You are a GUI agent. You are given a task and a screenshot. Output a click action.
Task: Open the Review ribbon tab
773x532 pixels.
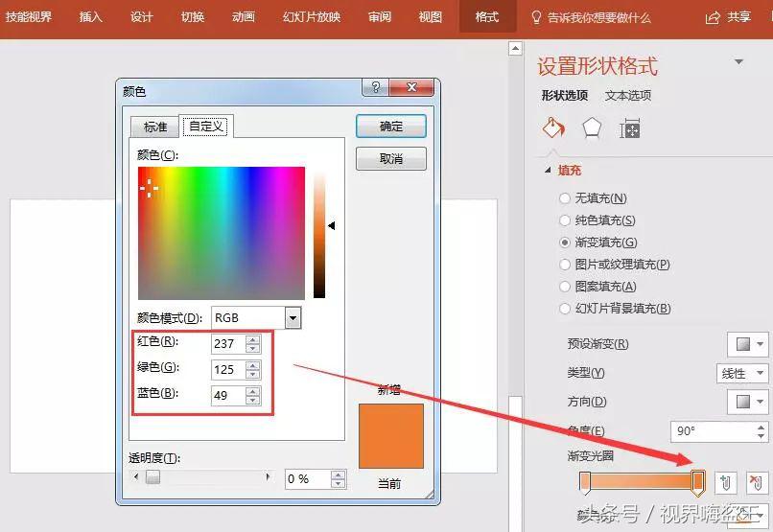coord(380,17)
